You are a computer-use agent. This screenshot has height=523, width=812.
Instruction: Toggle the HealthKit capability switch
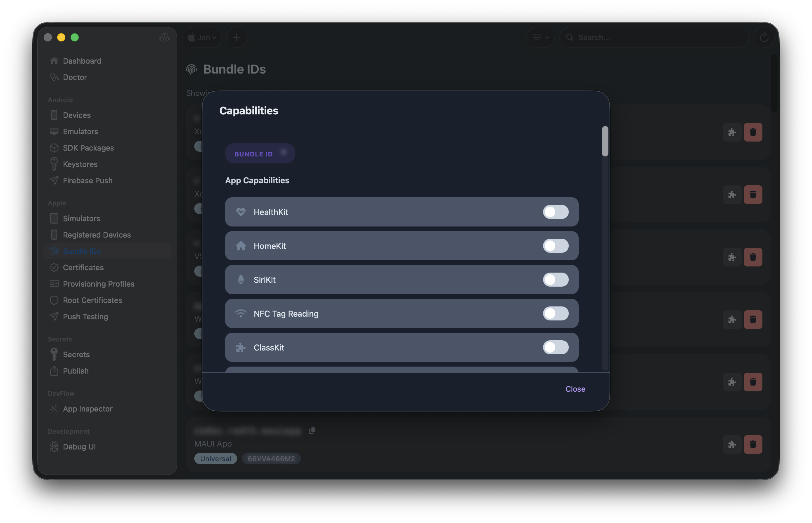[555, 212]
